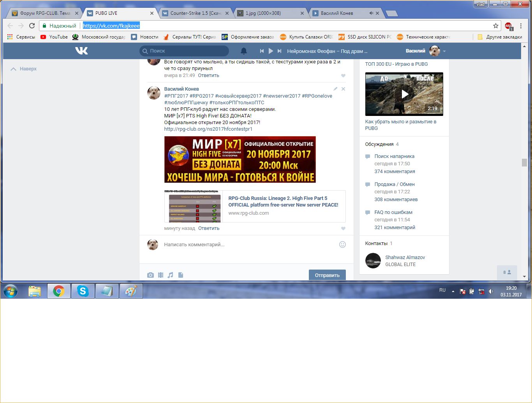Like the comment posted вчера в 21:49

click(343, 76)
